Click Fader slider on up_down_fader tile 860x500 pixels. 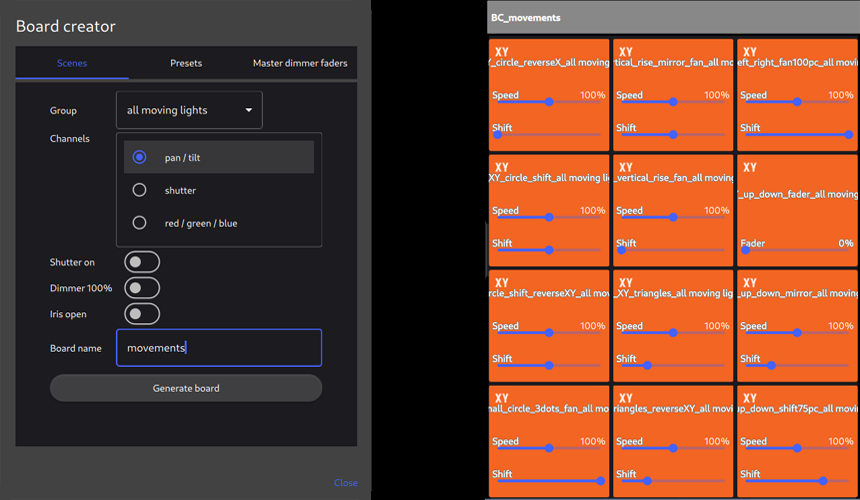point(797,250)
